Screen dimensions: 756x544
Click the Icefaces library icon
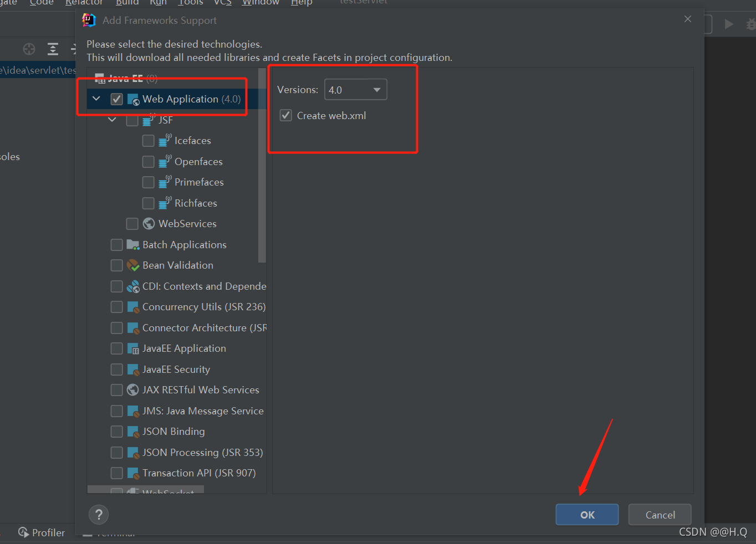pos(165,141)
